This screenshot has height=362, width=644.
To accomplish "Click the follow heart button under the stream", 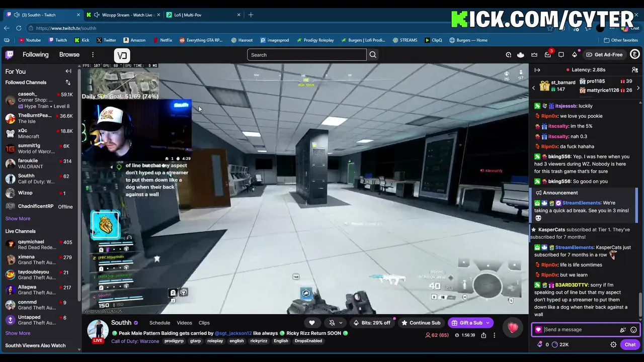I will (312, 323).
